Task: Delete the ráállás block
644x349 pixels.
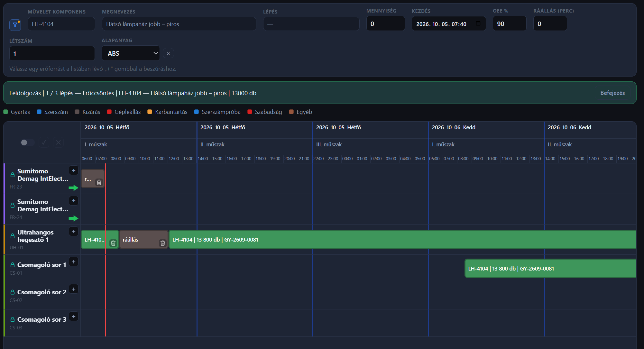Action: coord(163,243)
